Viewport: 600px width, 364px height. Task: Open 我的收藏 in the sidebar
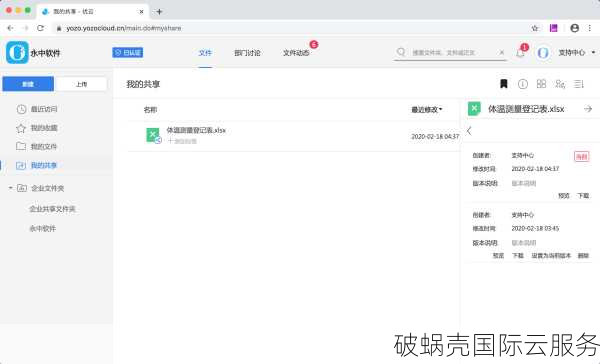[44, 128]
